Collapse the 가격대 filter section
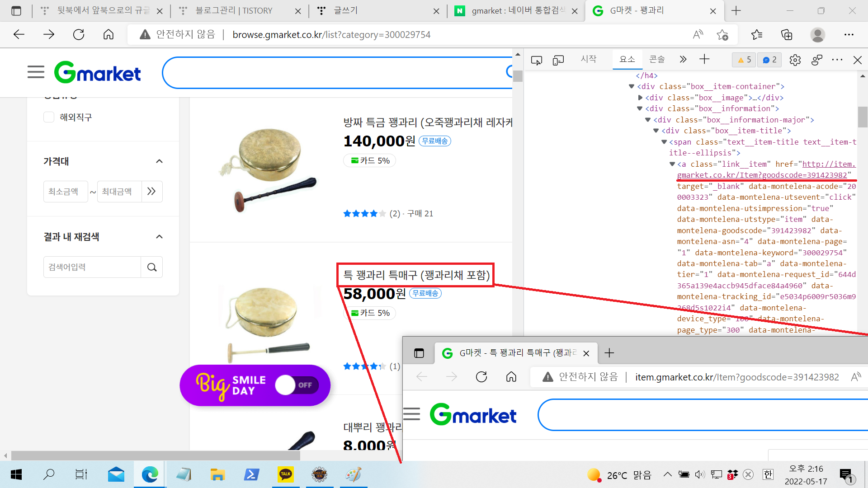The image size is (868, 488). [x=159, y=161]
